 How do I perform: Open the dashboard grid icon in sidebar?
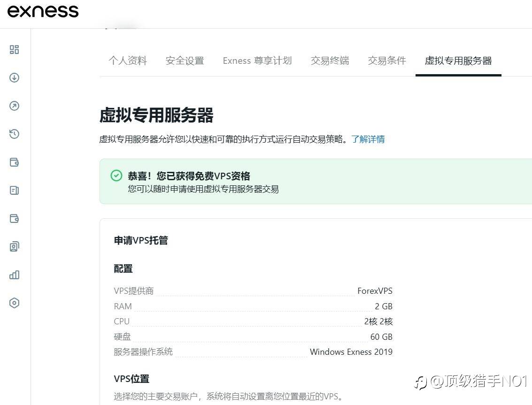[x=14, y=50]
